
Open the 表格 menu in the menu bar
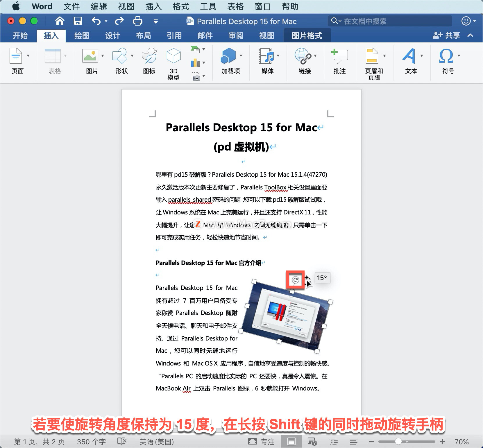tap(235, 6)
